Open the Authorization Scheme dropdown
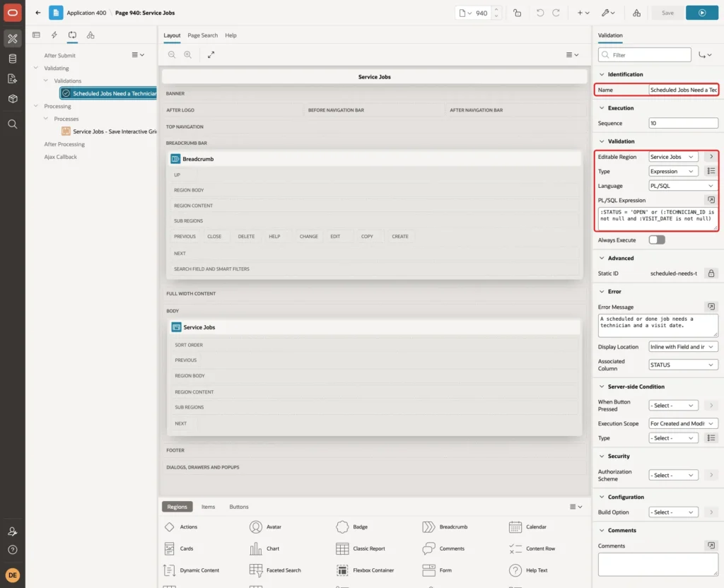724x588 pixels. coord(673,475)
